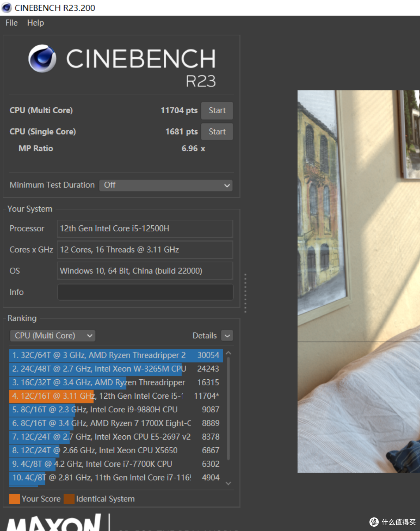Open the Help menu

point(35,23)
